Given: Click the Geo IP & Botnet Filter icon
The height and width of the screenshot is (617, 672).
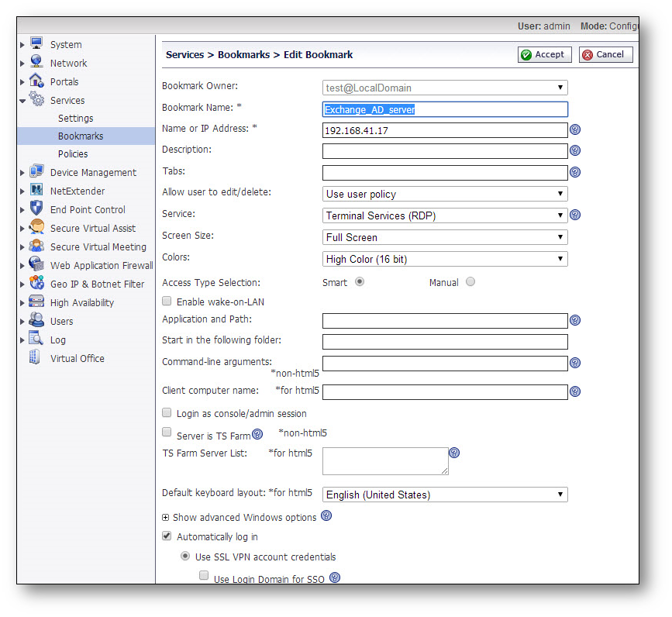Looking at the screenshot, I should (36, 284).
